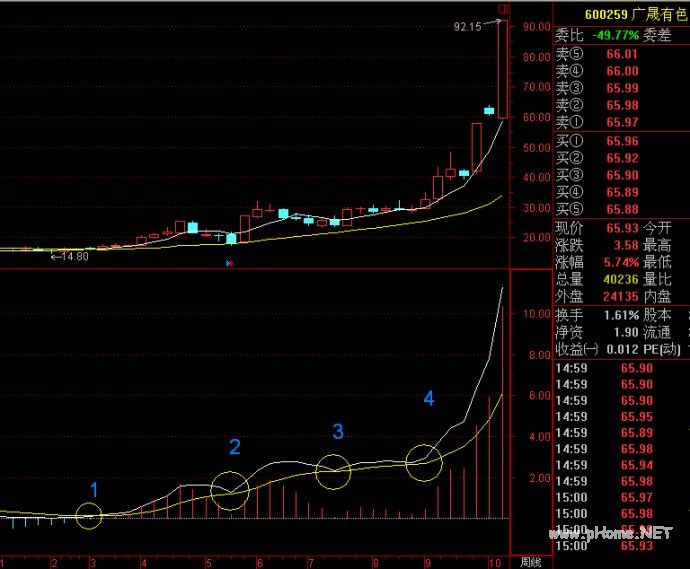Select buy level 买① price 65.96
690x569 pixels.
pos(622,141)
